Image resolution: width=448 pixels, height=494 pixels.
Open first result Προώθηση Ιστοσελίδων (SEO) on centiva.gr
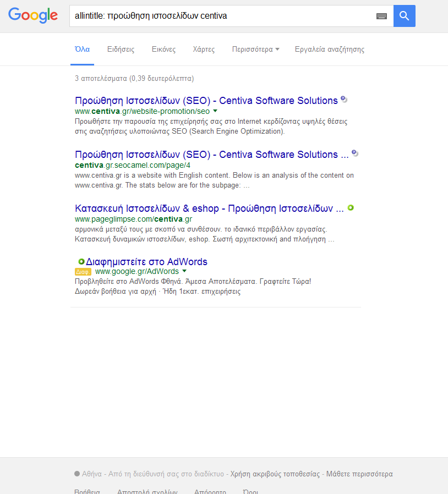206,101
